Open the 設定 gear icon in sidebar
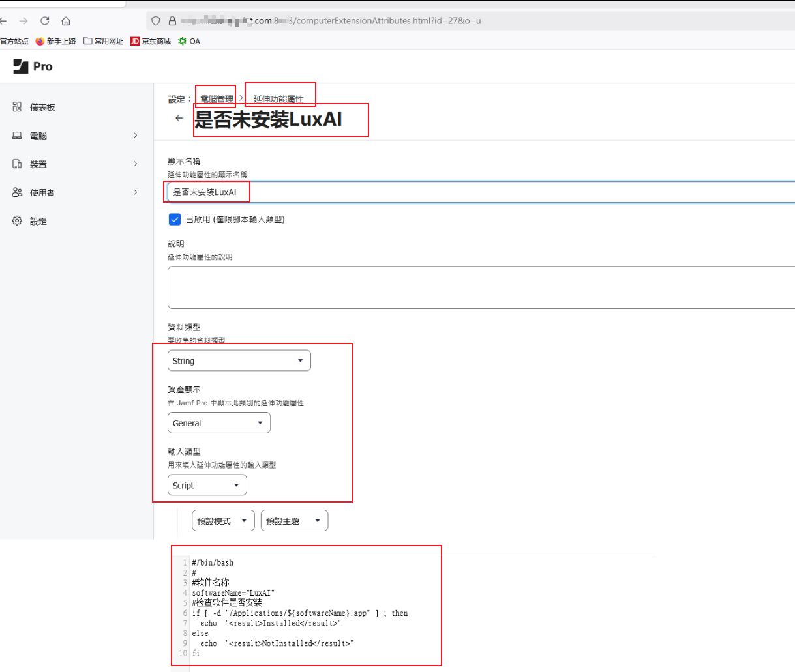Viewport: 795px width, 672px height. pos(17,221)
